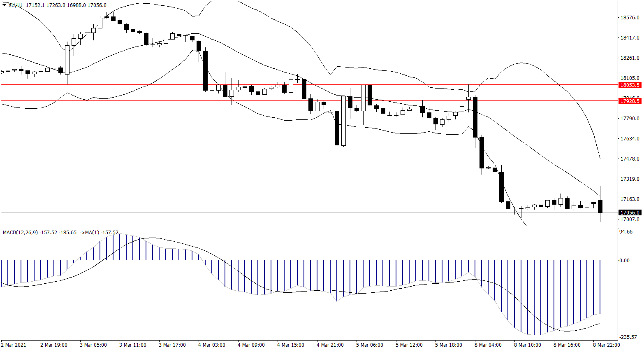Select the black 18053.5 price label
Viewport: 644px width, 350px height.
630,85
